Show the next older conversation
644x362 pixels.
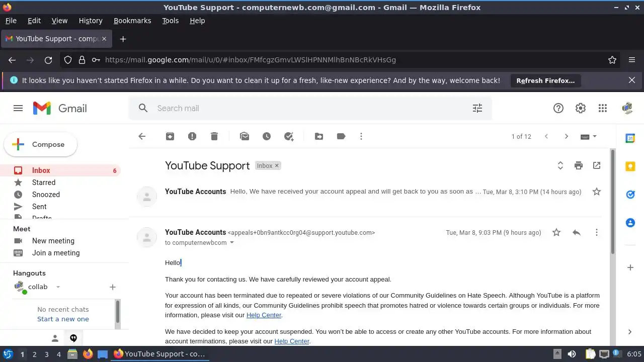[567, 136]
